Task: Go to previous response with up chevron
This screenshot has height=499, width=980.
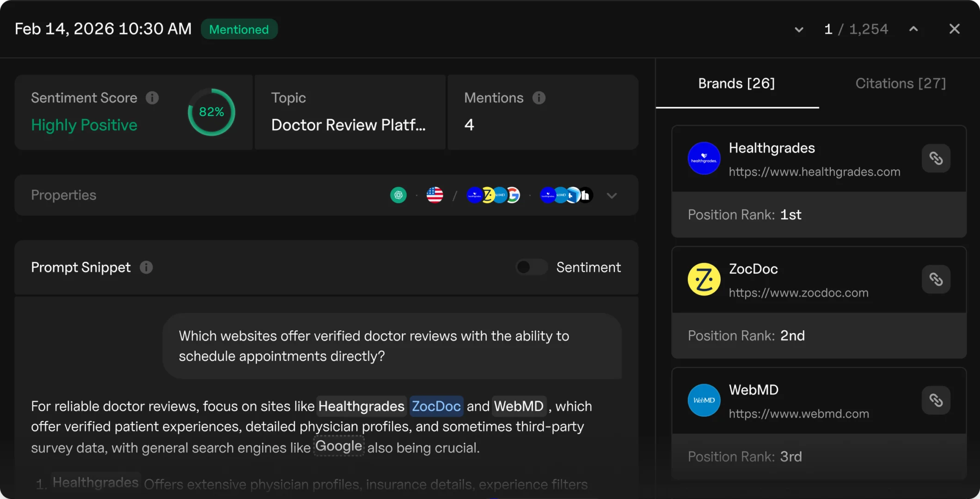Action: (x=913, y=29)
